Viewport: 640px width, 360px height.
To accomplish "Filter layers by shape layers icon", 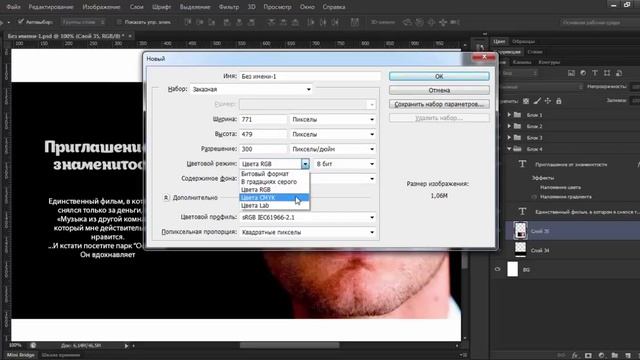I will point(607,73).
